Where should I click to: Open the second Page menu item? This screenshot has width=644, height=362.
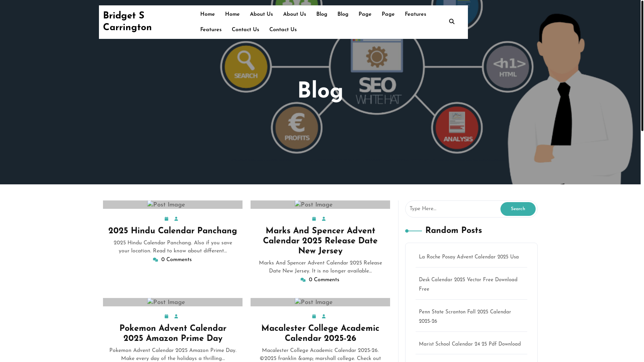388,14
